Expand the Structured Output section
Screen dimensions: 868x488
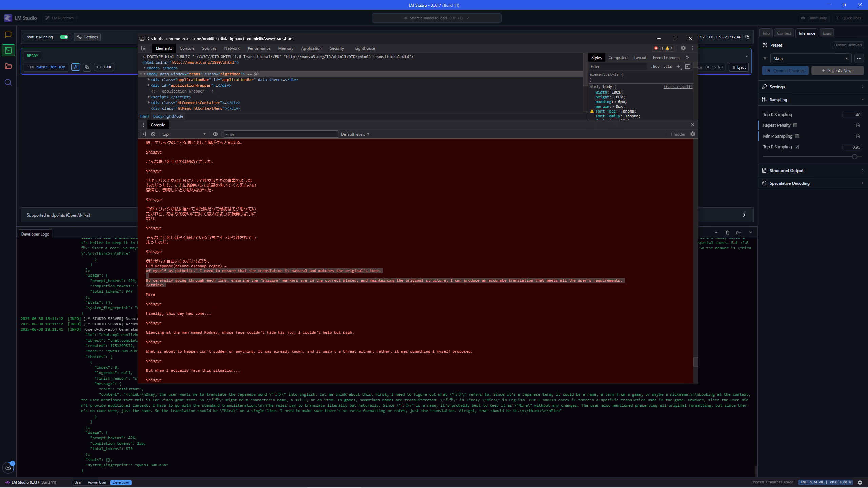(x=813, y=170)
